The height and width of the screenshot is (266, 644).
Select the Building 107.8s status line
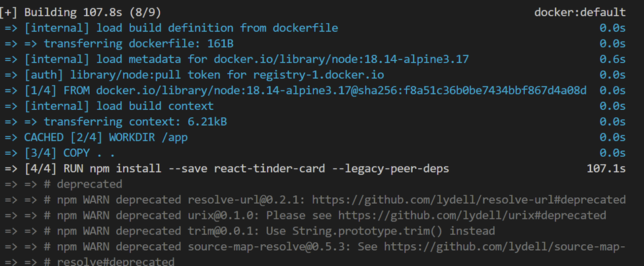pyautogui.click(x=81, y=13)
